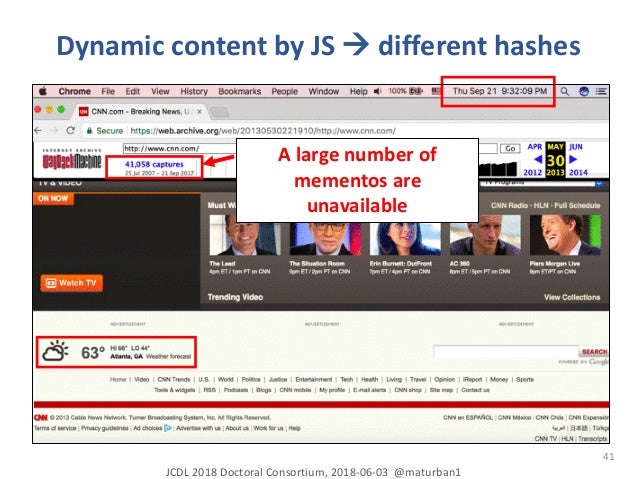Image resolution: width=638 pixels, height=479 pixels.
Task: Open Terms of service link
Action: click(55, 428)
